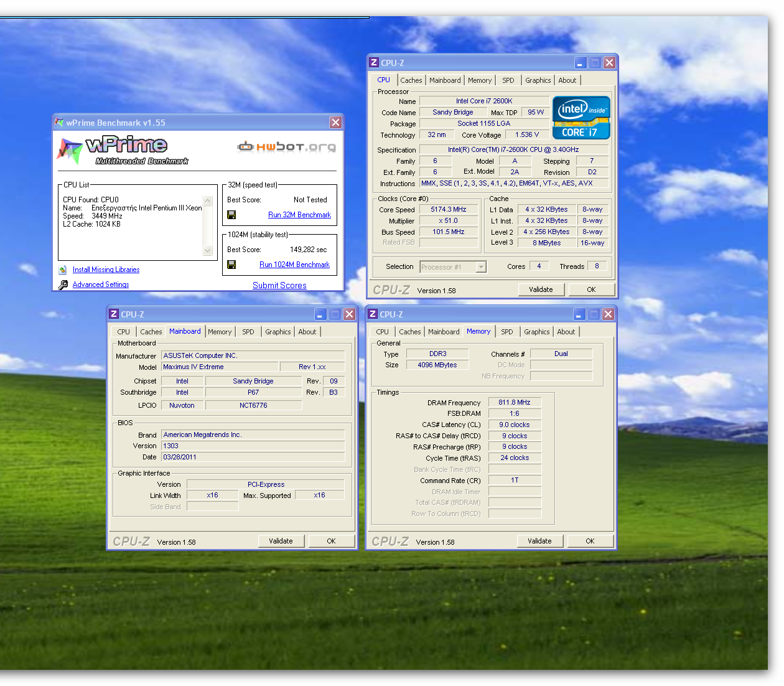Click OK in Mainboard CPU-Z window

[331, 541]
